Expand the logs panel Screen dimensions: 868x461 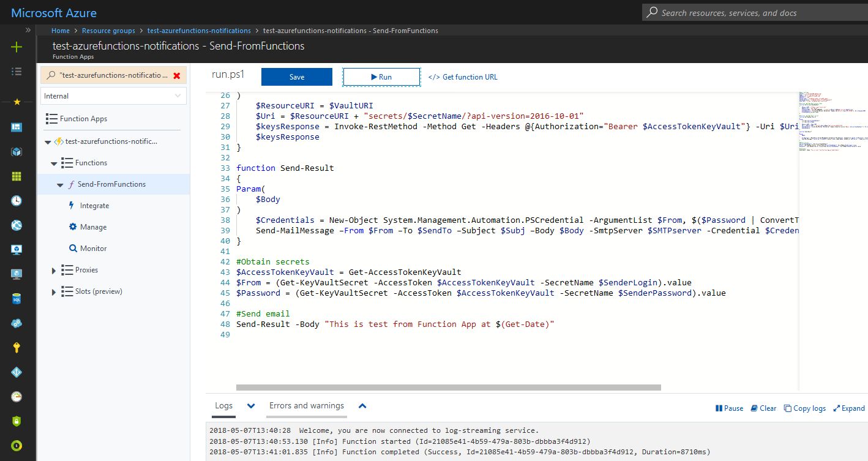tap(849, 408)
